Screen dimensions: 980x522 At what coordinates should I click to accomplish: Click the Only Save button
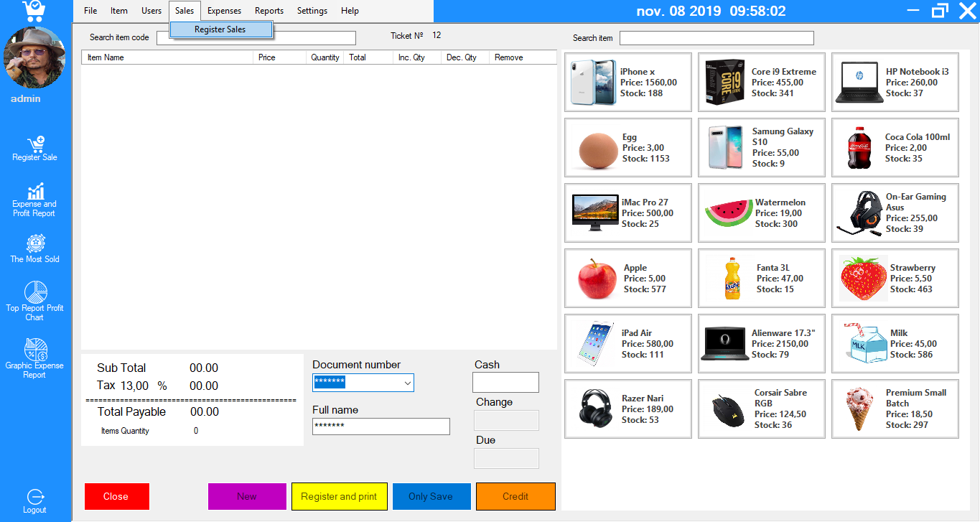pyautogui.click(x=431, y=496)
